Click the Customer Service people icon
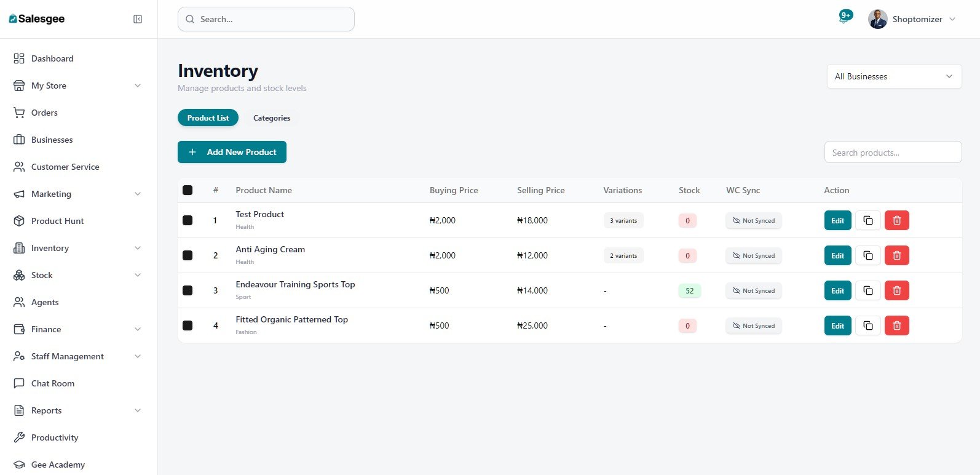980x475 pixels. (19, 167)
